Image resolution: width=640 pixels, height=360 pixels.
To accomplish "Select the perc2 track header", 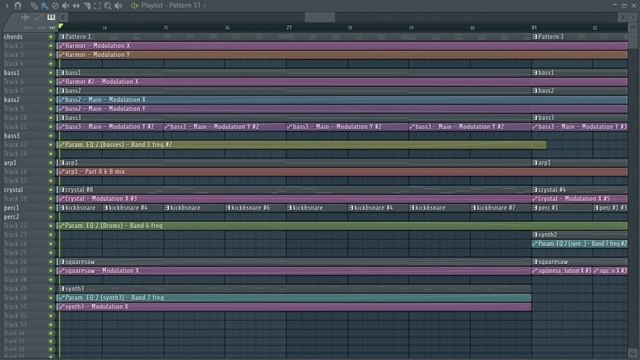I will (x=25, y=217).
